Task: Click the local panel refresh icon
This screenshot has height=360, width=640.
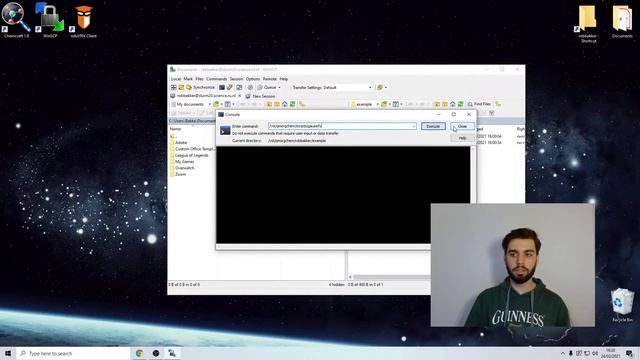Action: [x=292, y=104]
